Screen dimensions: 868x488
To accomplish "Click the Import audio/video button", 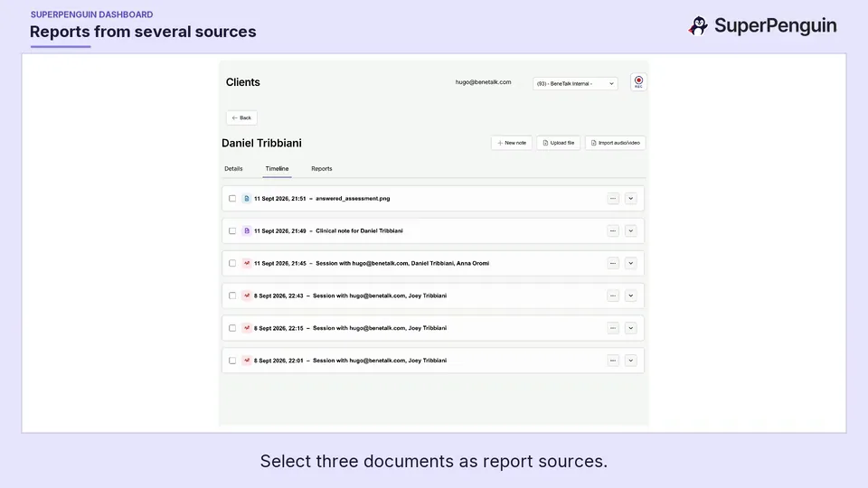I will tap(615, 143).
